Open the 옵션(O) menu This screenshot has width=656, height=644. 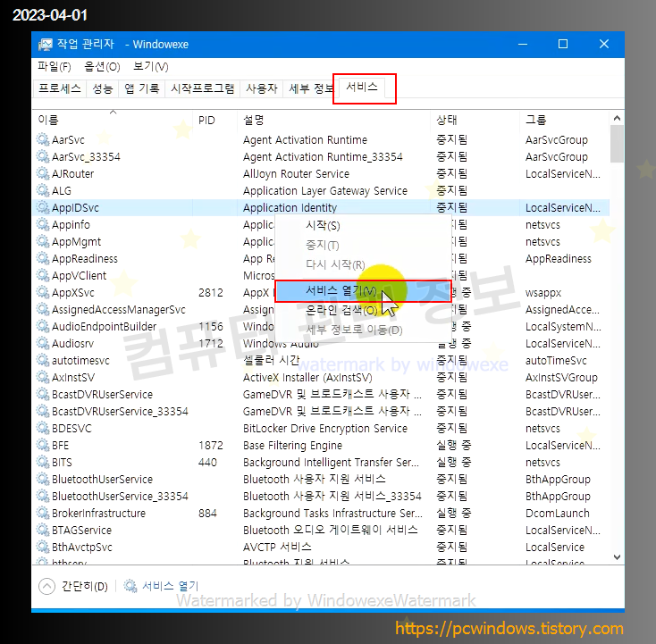[x=102, y=66]
